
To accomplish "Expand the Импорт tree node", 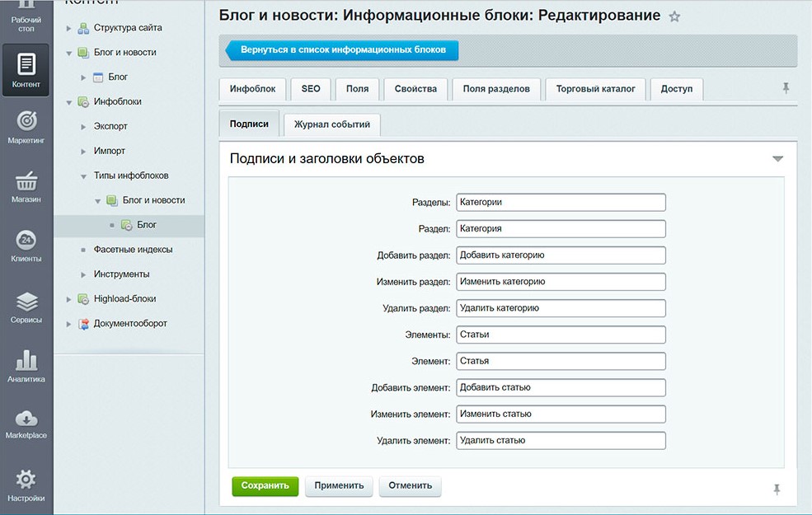I will click(83, 151).
